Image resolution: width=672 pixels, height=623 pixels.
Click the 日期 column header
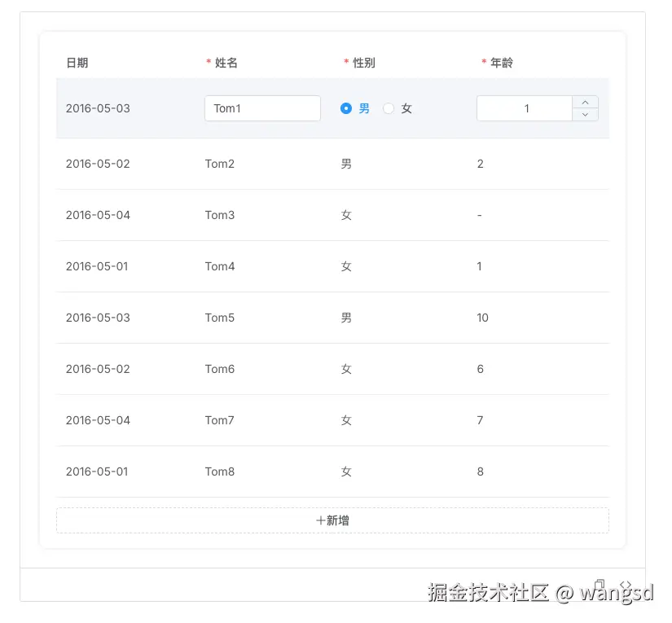(77, 63)
